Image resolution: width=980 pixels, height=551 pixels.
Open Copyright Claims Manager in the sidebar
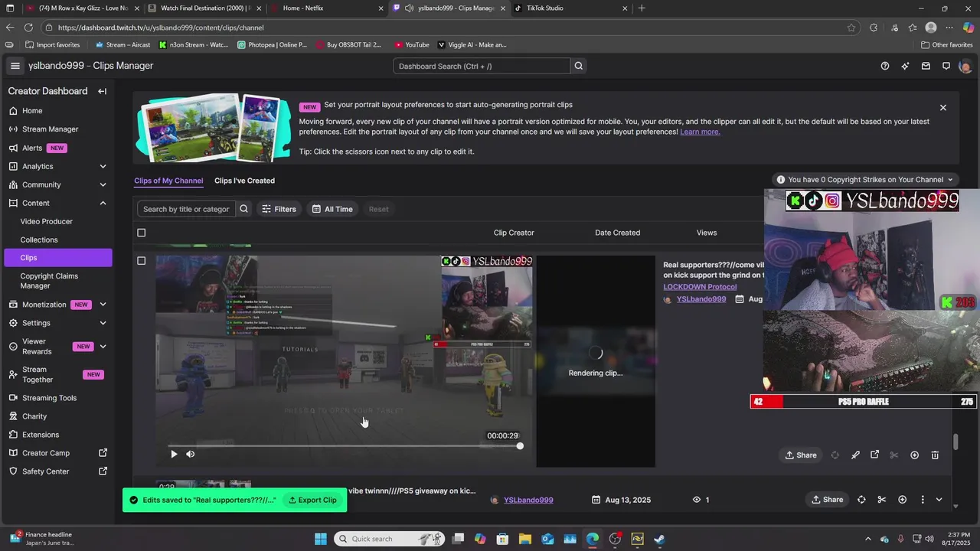pyautogui.click(x=49, y=281)
